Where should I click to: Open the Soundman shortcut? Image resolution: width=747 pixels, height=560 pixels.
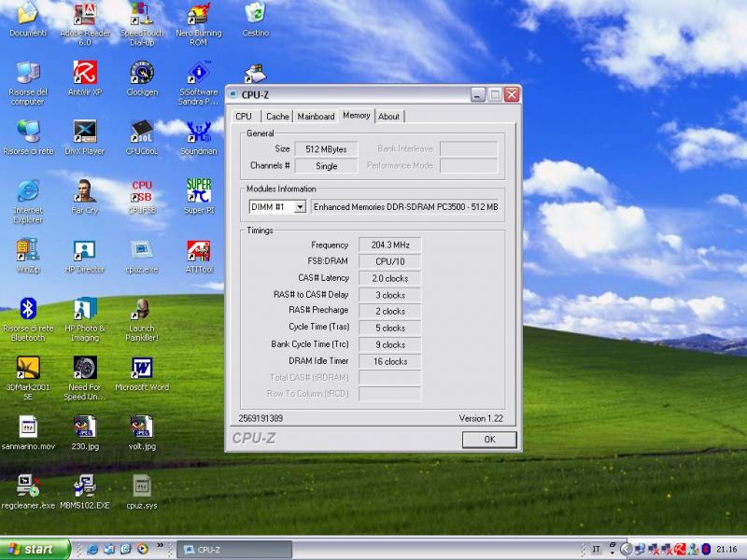[199, 137]
